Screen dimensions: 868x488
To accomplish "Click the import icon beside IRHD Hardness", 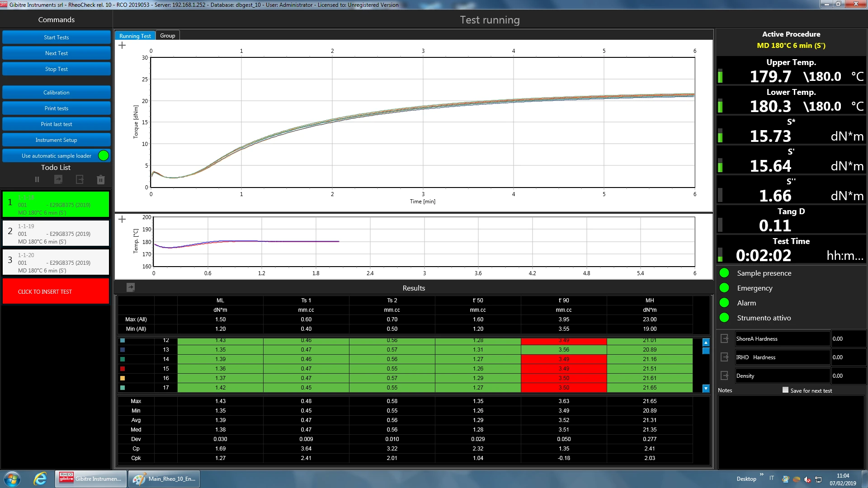I will (724, 357).
